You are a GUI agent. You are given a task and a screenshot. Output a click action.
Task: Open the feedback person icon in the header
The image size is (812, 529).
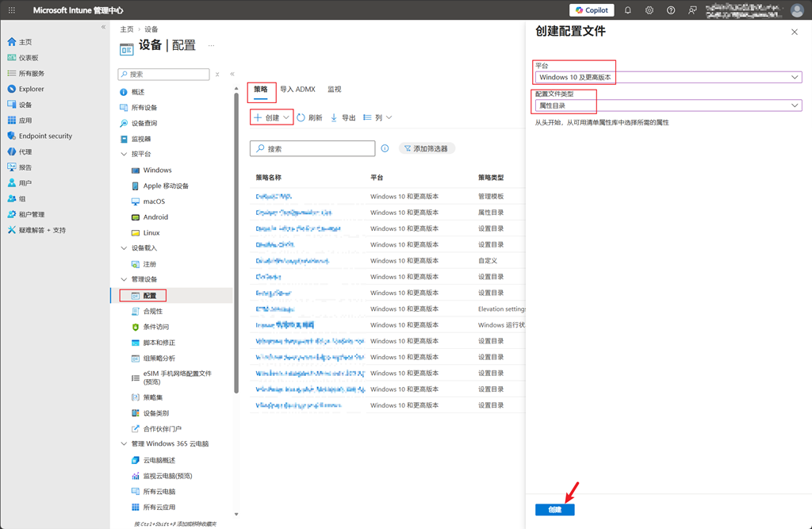692,10
